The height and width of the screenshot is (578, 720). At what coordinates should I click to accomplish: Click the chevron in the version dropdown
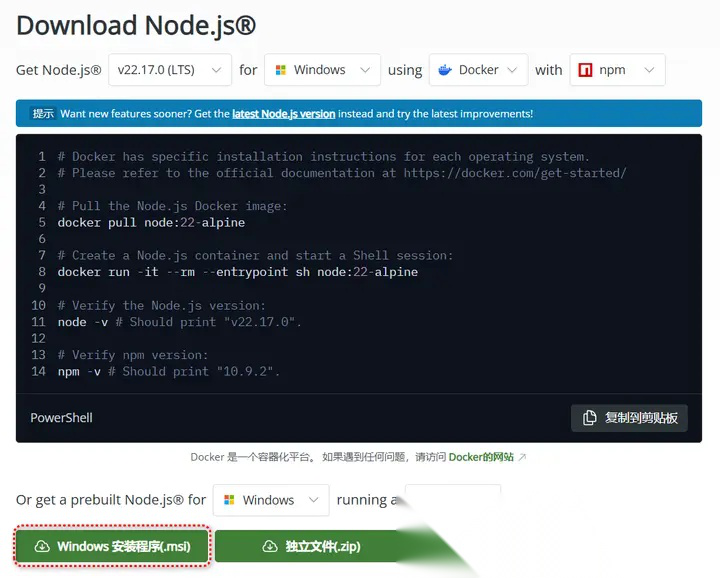216,70
